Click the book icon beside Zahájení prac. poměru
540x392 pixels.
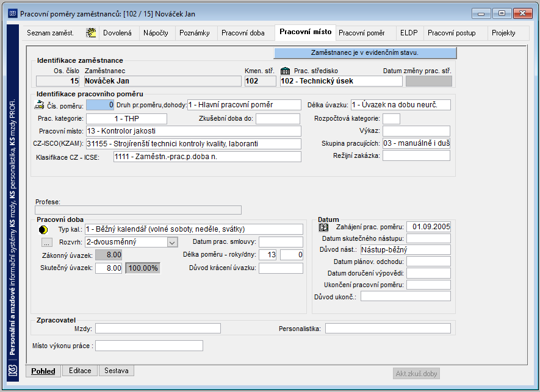324,227
